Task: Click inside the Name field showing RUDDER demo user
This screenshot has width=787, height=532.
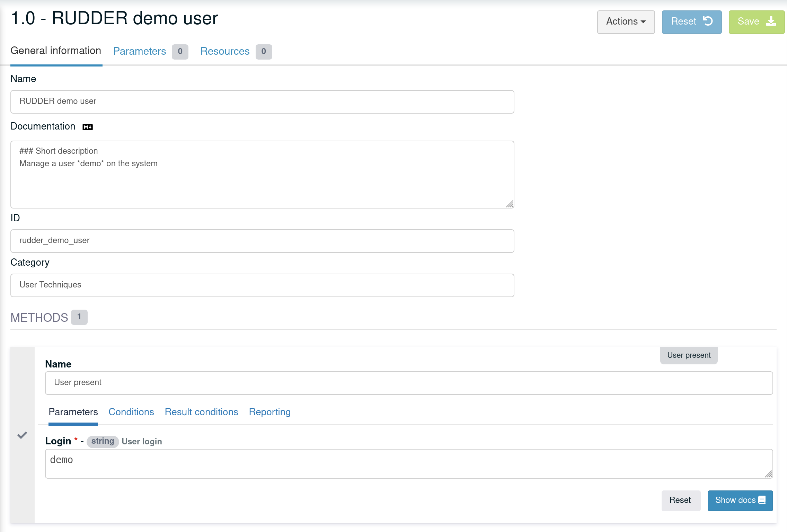Action: (262, 101)
